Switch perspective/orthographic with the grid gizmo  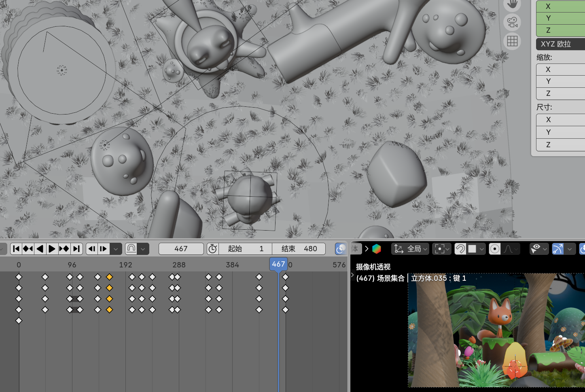512,41
